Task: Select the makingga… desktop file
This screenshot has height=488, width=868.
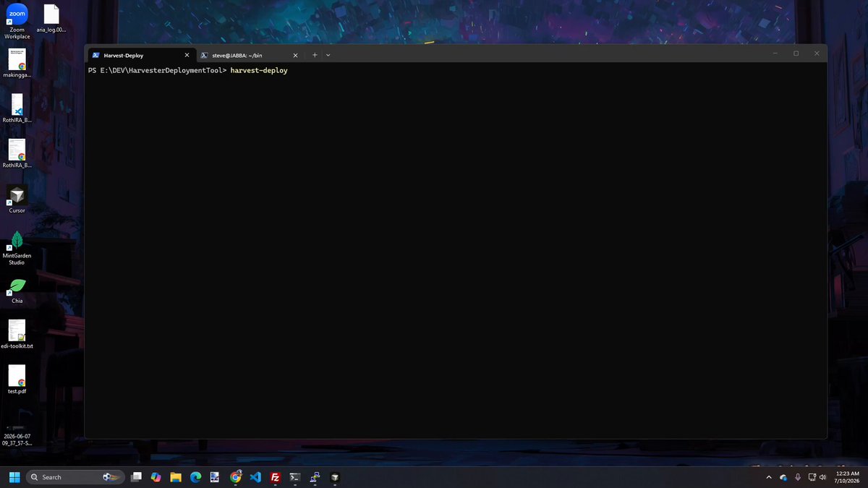Action: (17, 64)
